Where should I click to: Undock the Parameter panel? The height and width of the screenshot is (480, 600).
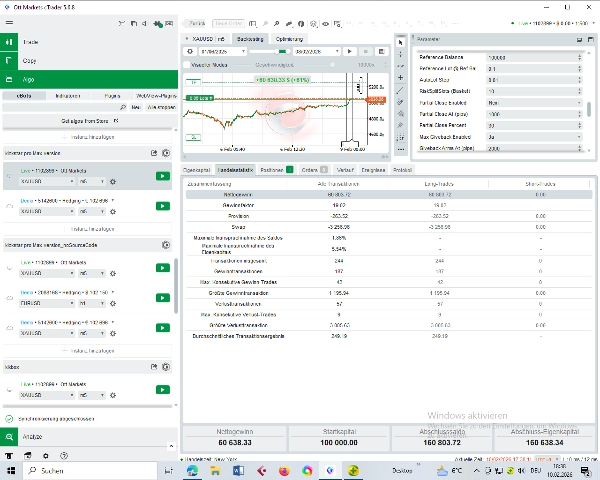(579, 39)
